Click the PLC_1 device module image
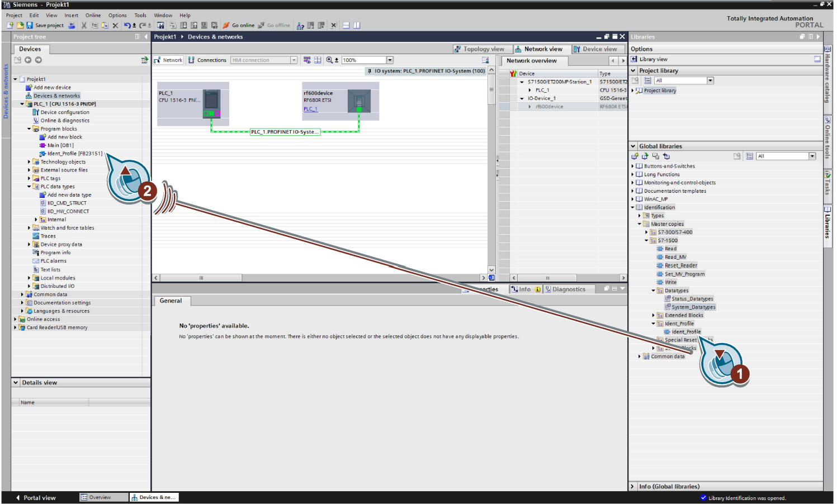Screen dimensions: 837x504 [x=211, y=103]
